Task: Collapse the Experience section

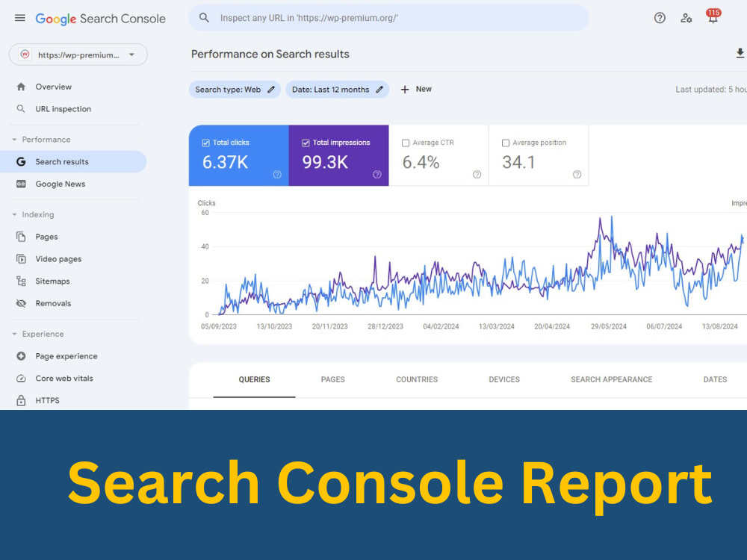Action: pyautogui.click(x=14, y=335)
